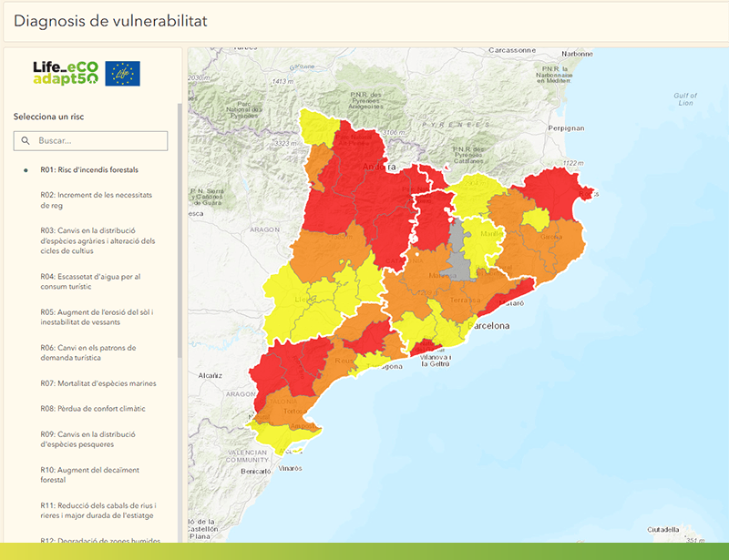Click the "Diagnosis de vulnerabilitat" title

113,21
